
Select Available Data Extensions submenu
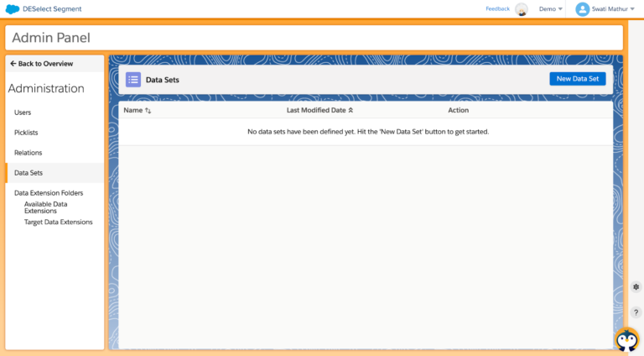tap(45, 207)
